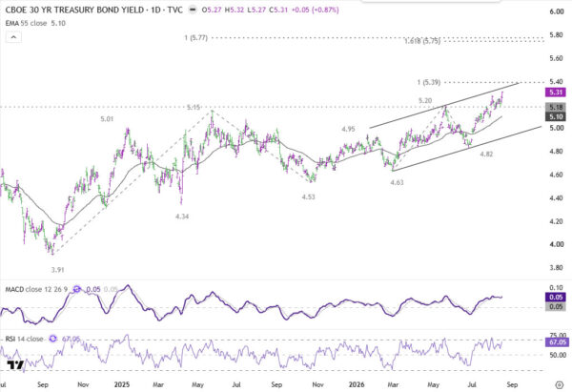572x392 pixels.
Task: Click the 50.00 RSI axis label
Action: click(558, 355)
